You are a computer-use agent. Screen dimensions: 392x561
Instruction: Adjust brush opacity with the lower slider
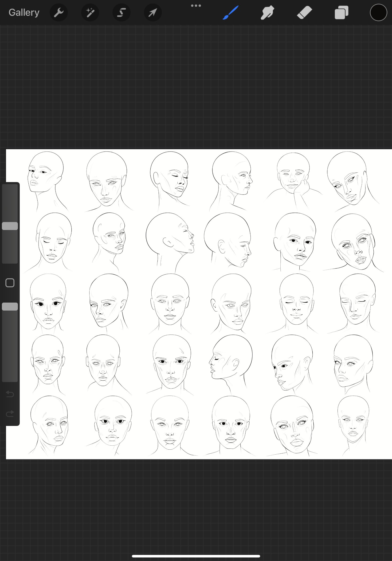click(10, 306)
